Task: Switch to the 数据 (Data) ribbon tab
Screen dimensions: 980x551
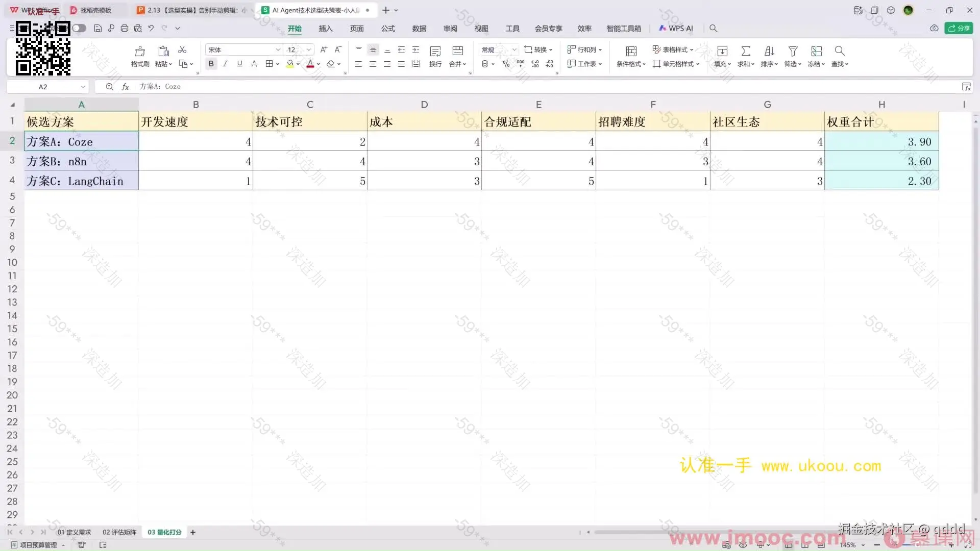Action: [x=419, y=29]
